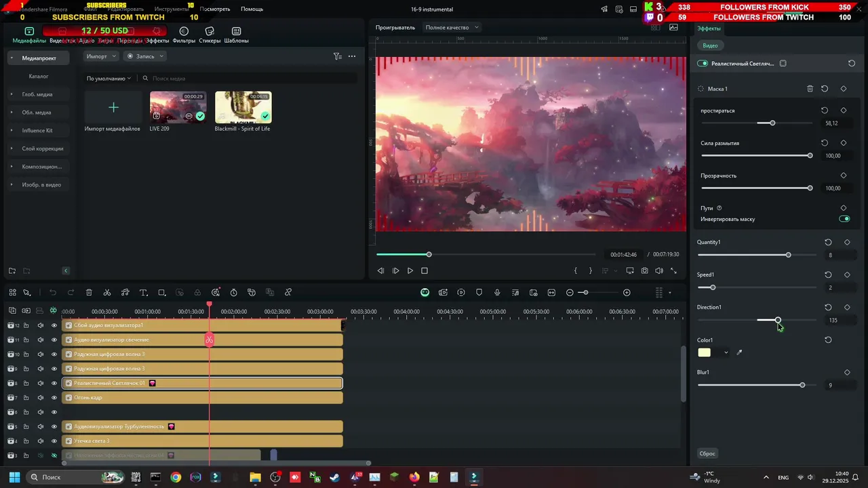Viewport: 868px width, 488px height.
Task: Open the three-dot more options in the media panel
Action: (351, 56)
